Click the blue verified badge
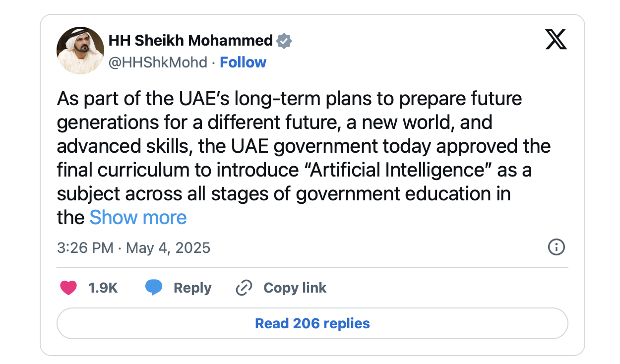Viewport: 620px width, 364px height. pyautogui.click(x=284, y=40)
